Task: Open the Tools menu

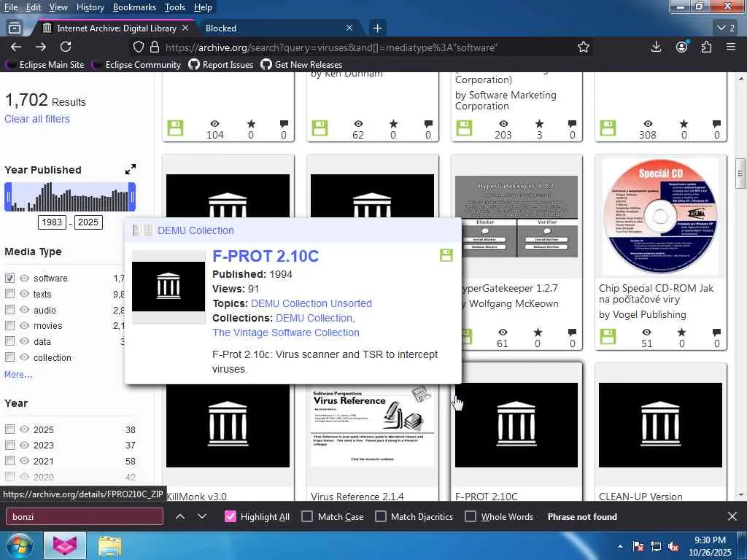Action: point(175,7)
